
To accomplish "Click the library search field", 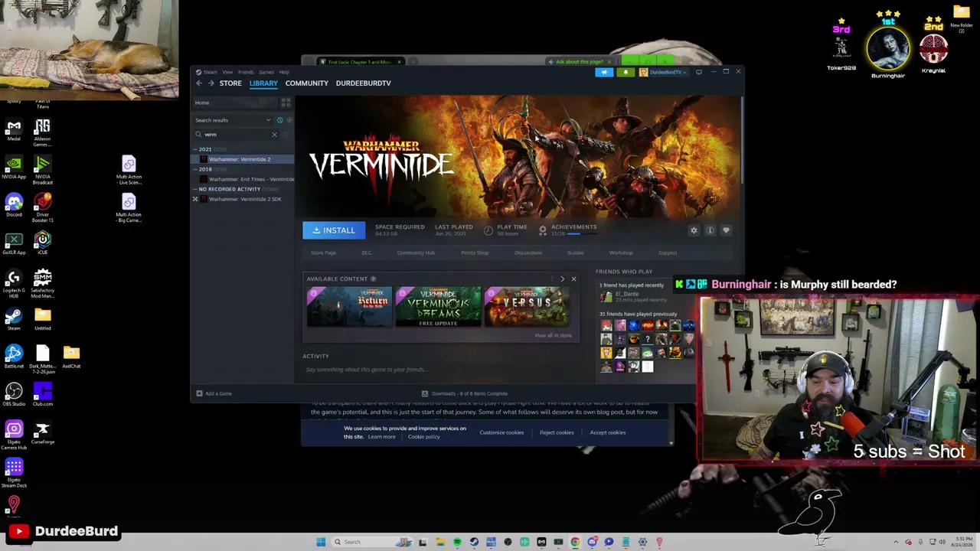I will tap(235, 135).
